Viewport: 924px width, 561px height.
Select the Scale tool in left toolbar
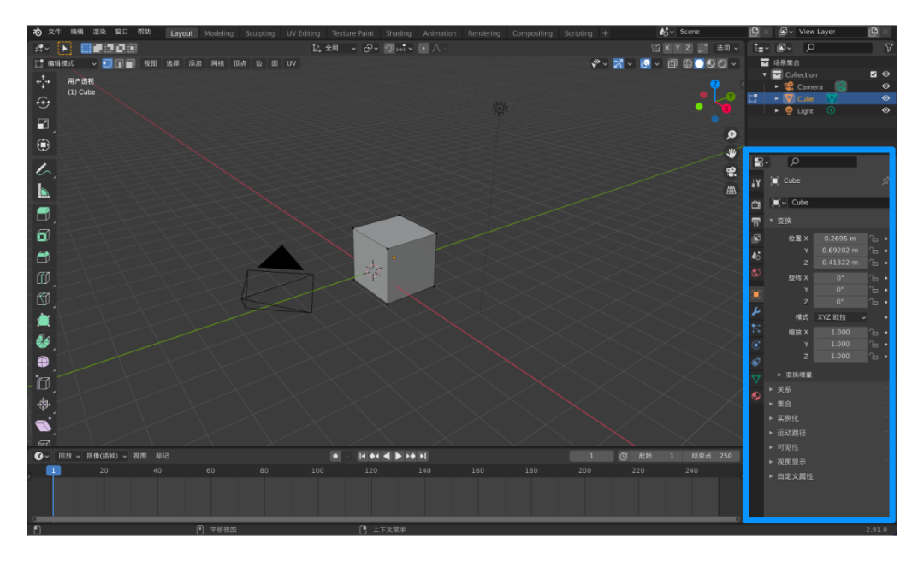(43, 124)
